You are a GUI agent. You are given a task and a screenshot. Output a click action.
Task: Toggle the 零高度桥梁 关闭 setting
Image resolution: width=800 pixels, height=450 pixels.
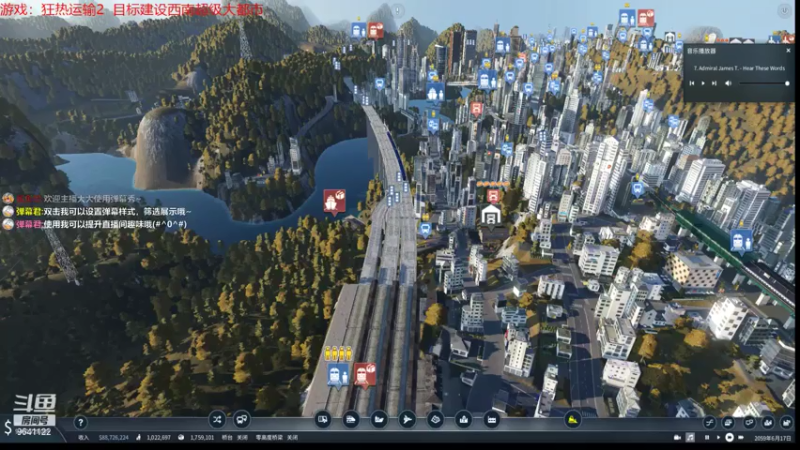pyautogui.click(x=277, y=437)
